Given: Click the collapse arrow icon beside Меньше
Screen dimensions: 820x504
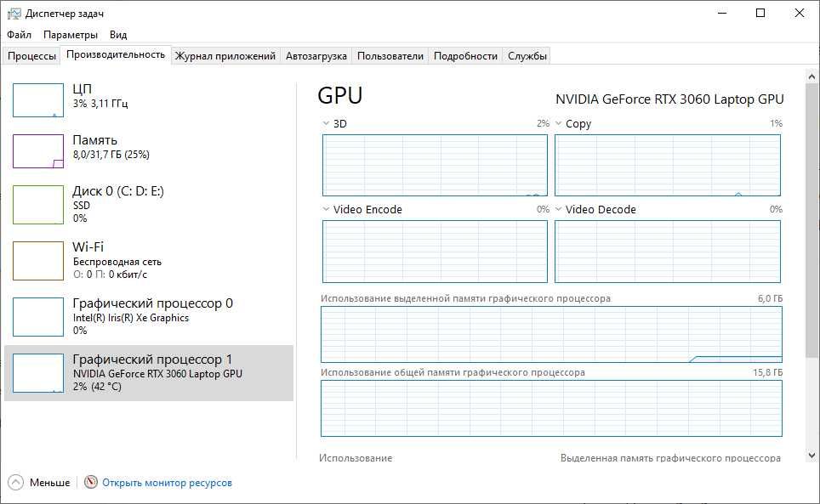Looking at the screenshot, I should 16,482.
